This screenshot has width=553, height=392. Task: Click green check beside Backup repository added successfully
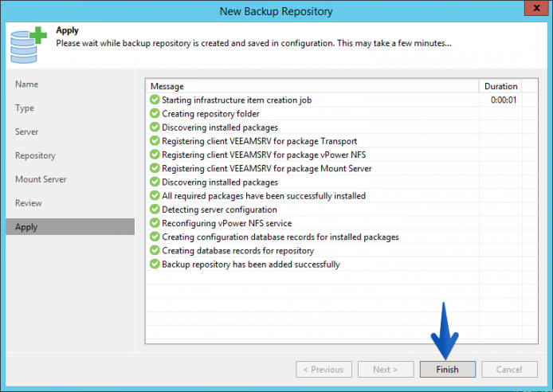click(x=155, y=264)
